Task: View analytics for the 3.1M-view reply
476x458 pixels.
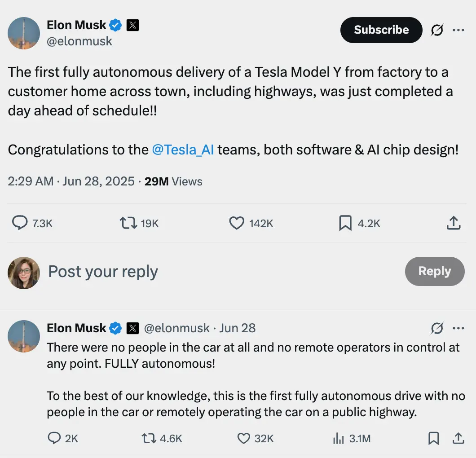Action: click(x=338, y=438)
